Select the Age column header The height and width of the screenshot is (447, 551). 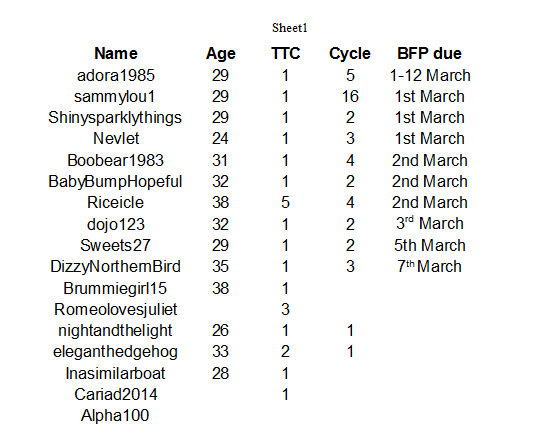[x=221, y=53]
